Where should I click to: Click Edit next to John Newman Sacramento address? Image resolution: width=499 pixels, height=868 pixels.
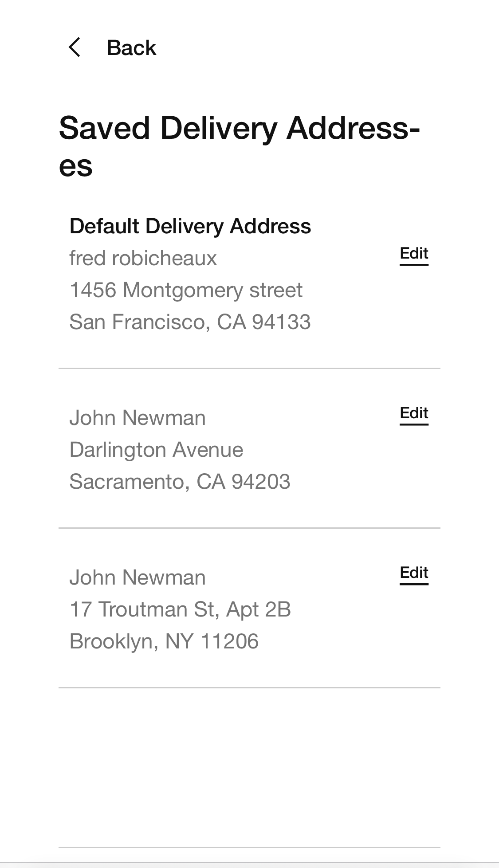pyautogui.click(x=413, y=413)
